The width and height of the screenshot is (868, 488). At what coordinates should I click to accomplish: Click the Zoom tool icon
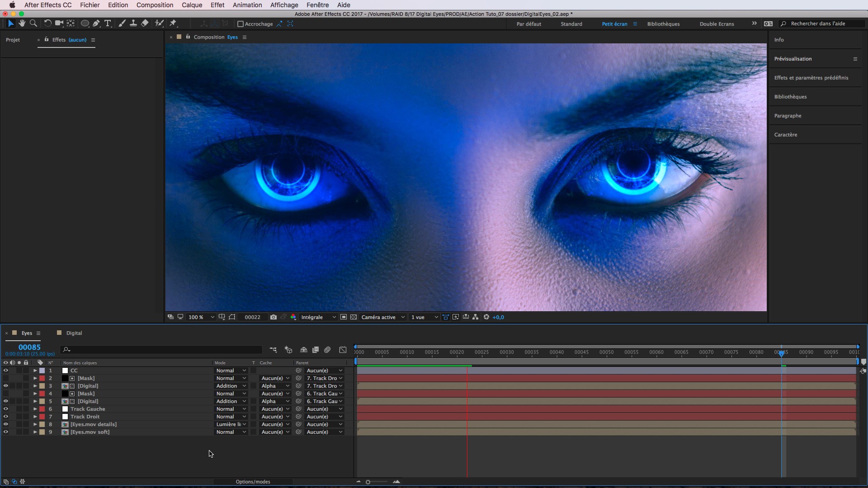tap(33, 23)
